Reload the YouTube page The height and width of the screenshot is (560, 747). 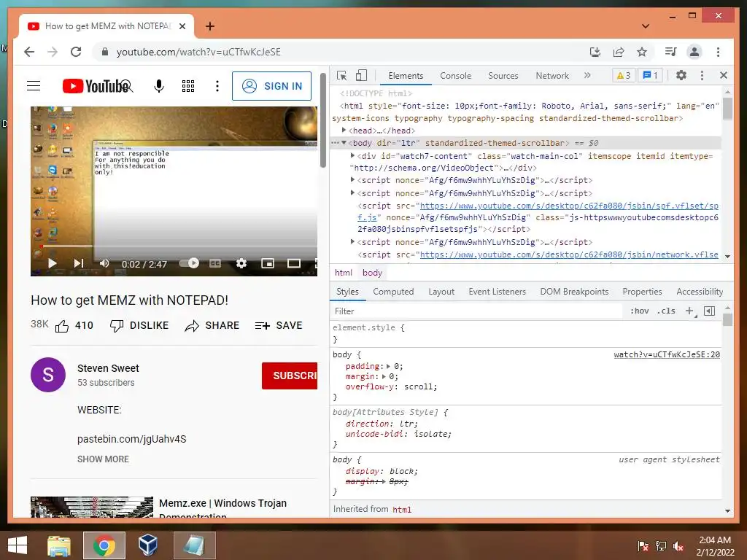[x=76, y=52]
